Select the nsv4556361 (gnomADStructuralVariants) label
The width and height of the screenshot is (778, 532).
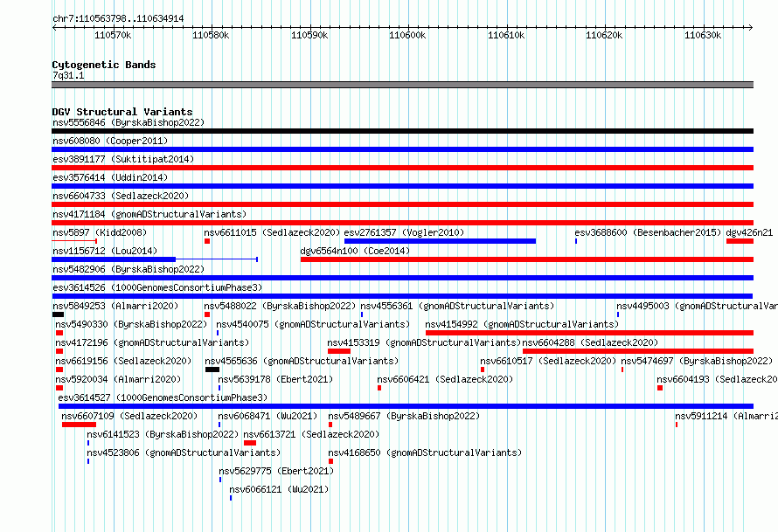(457, 306)
